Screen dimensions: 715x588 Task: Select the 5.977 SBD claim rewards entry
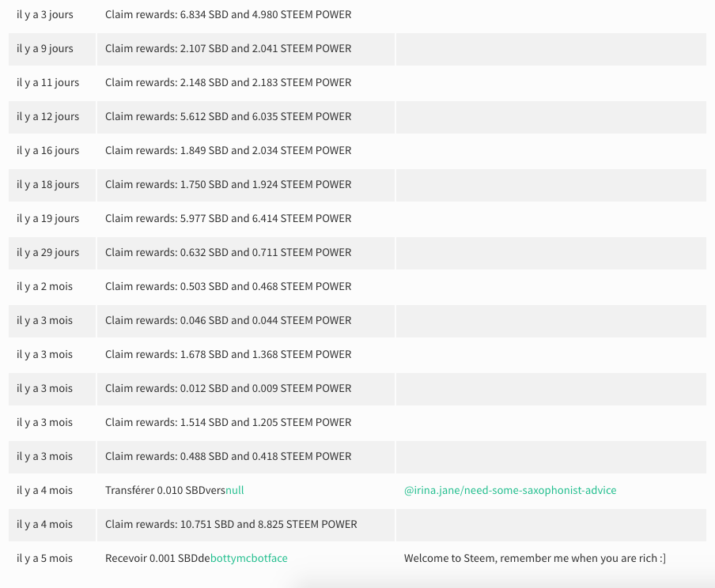click(228, 218)
